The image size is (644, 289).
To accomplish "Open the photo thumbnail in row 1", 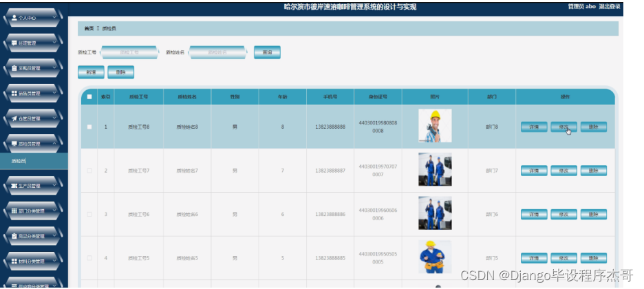I will pos(435,126).
